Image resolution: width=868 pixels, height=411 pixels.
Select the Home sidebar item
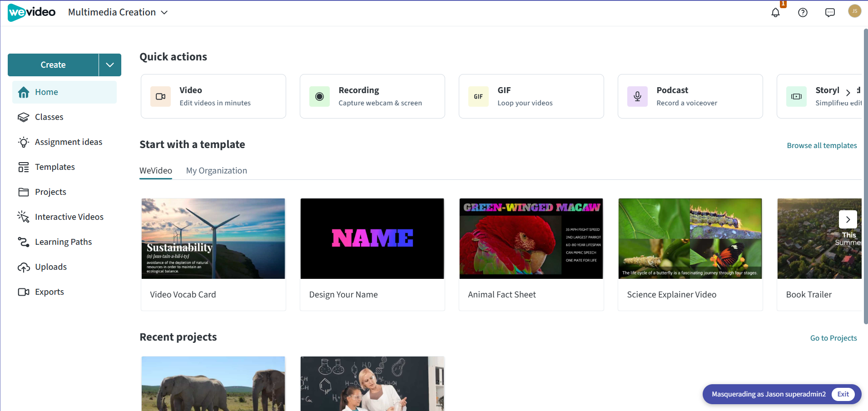64,92
